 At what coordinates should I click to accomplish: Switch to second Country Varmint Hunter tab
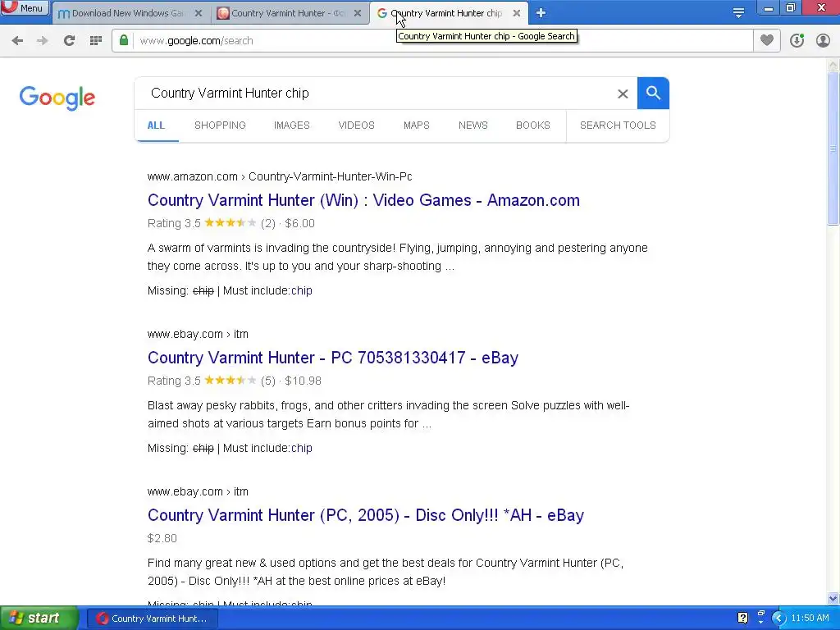pos(290,13)
